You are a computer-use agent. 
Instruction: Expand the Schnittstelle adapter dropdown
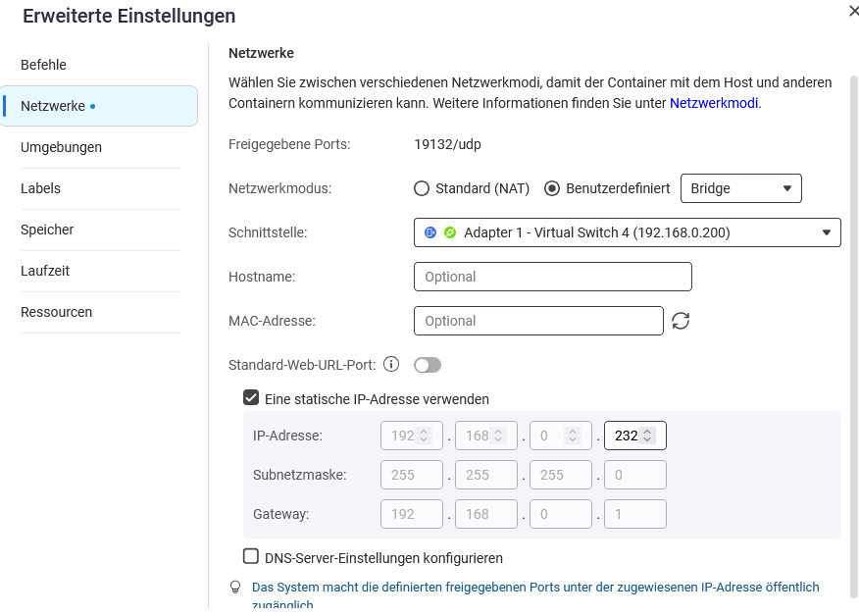(628, 232)
